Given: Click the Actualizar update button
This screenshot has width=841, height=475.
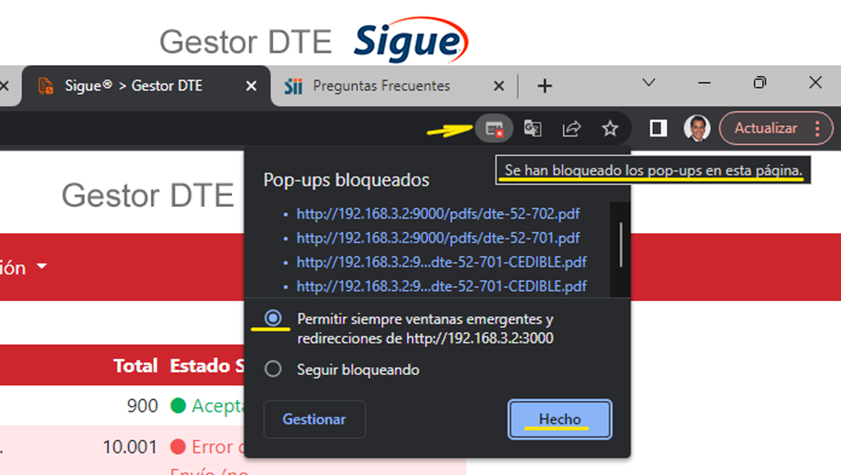Looking at the screenshot, I should (766, 129).
